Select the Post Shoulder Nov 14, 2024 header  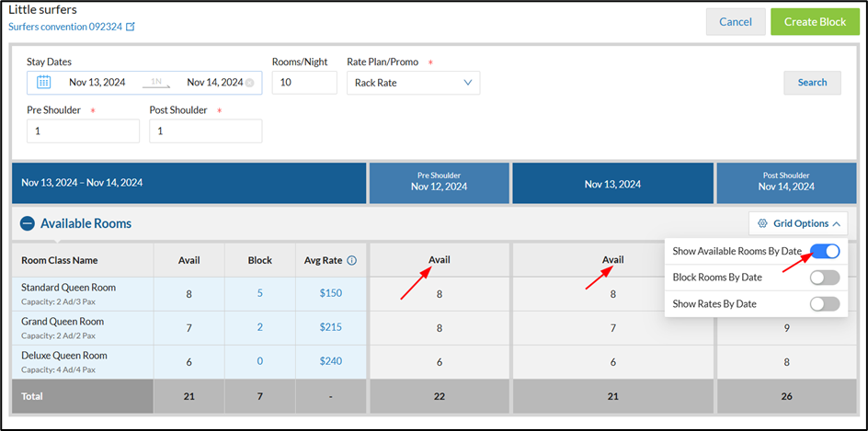point(786,183)
